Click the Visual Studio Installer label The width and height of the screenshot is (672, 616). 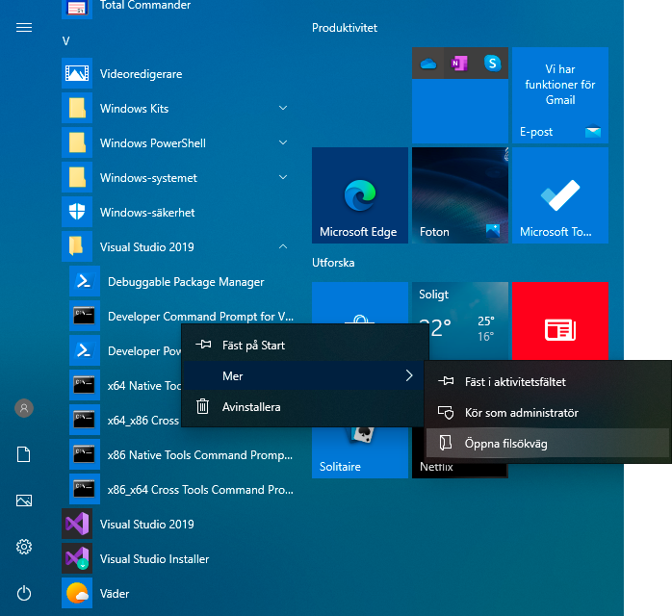(154, 559)
